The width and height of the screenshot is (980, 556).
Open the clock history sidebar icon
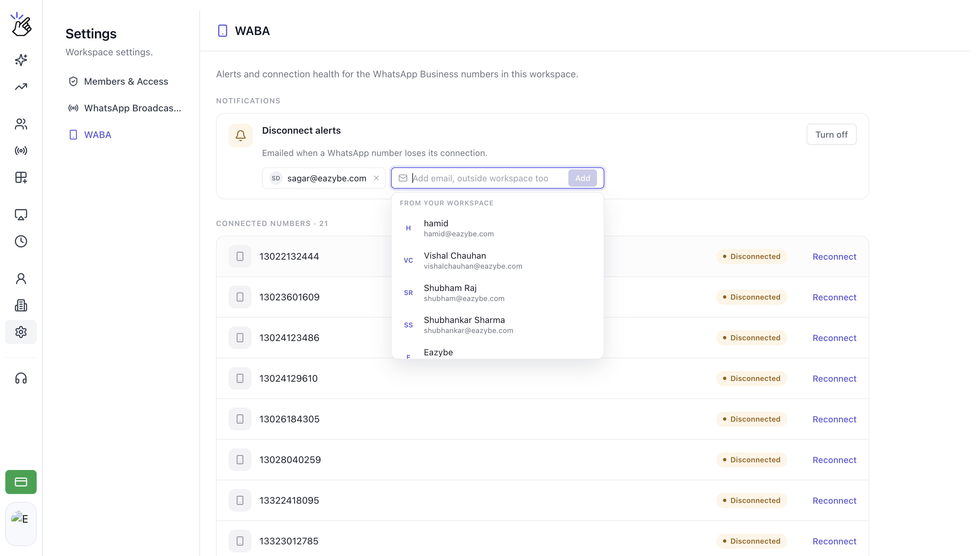coord(21,241)
